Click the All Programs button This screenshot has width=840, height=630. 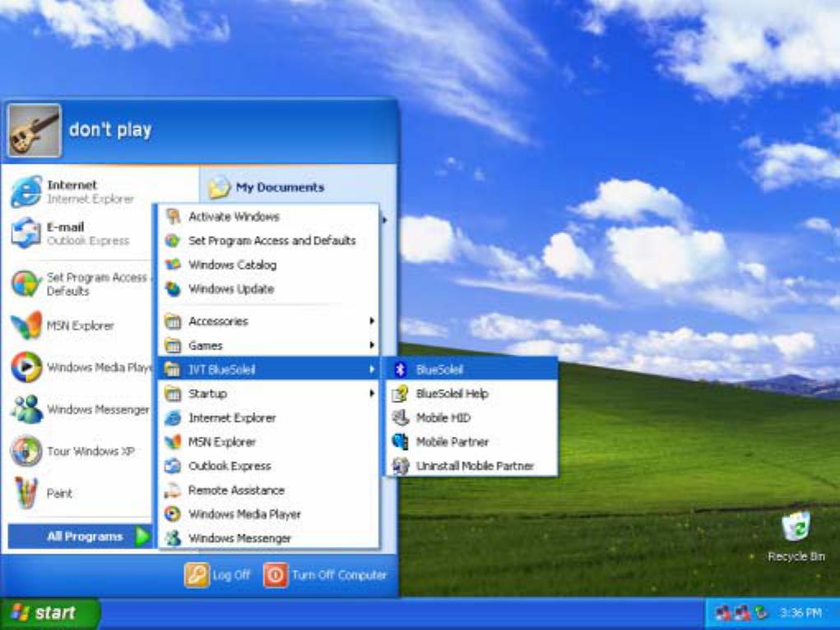[81, 536]
